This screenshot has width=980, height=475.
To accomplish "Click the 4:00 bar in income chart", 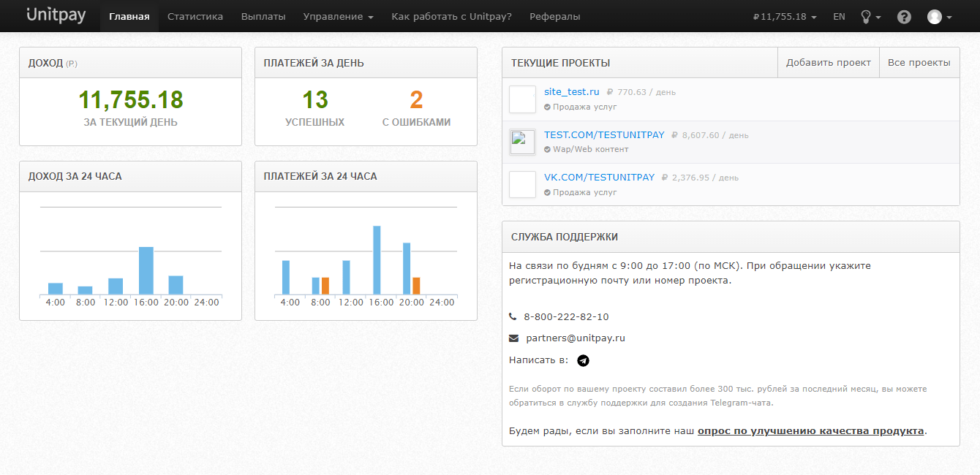I will tap(56, 289).
